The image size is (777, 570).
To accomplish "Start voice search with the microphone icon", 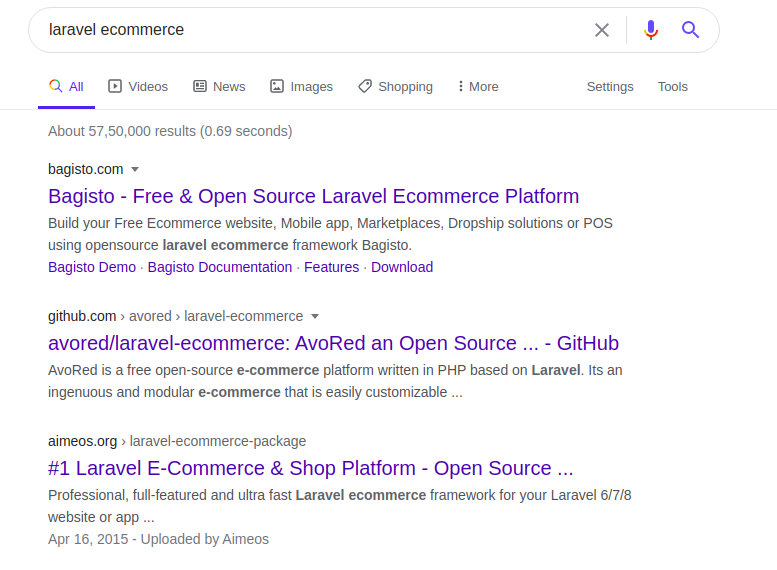I will (x=651, y=30).
